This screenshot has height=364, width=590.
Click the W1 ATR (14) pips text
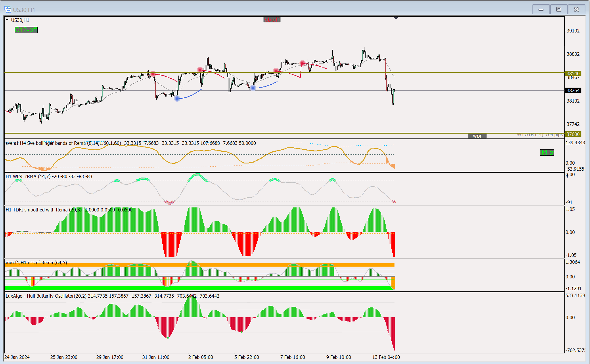tap(540, 135)
